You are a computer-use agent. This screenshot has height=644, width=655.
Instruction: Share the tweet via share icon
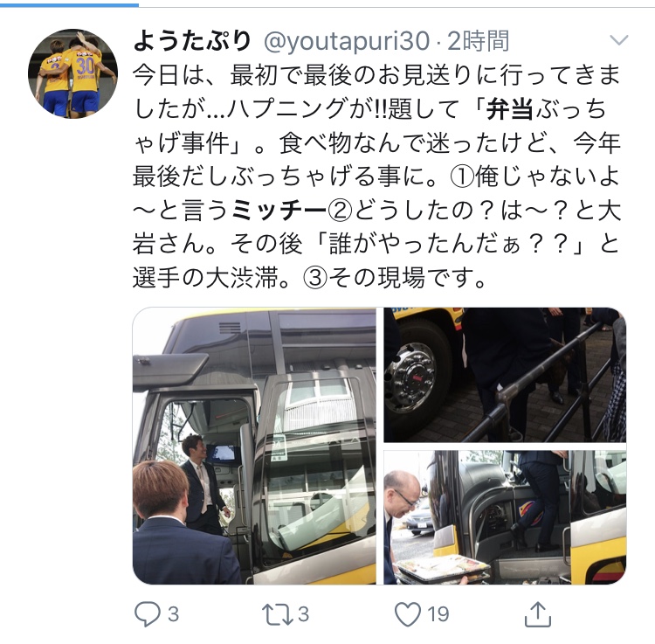coord(538,614)
